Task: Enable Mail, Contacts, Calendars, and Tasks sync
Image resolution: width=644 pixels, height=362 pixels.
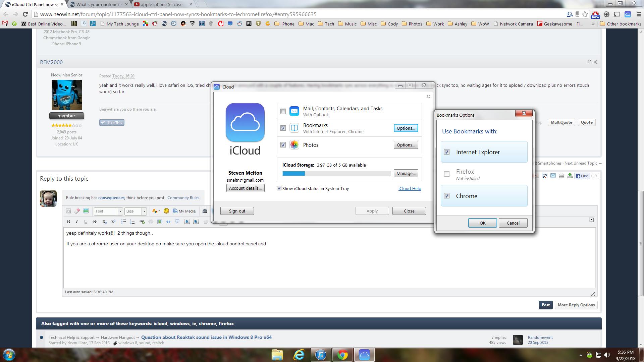Action: [x=283, y=111]
